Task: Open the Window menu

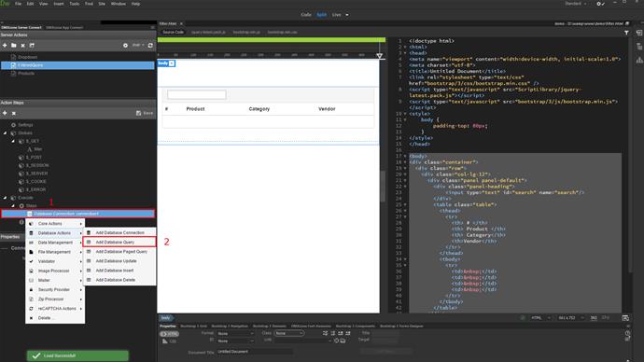Action: coord(119,4)
